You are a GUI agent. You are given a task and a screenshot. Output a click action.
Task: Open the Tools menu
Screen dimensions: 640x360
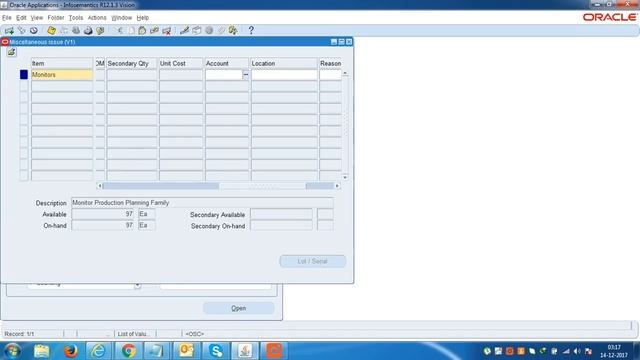coord(76,18)
